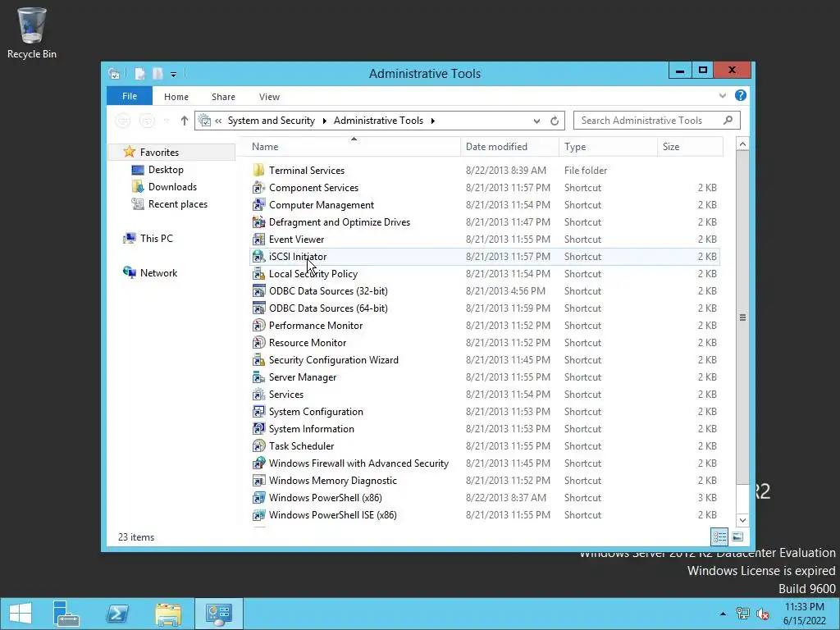Expand the ribbon with chevron arrow
The image size is (840, 630).
point(722,96)
